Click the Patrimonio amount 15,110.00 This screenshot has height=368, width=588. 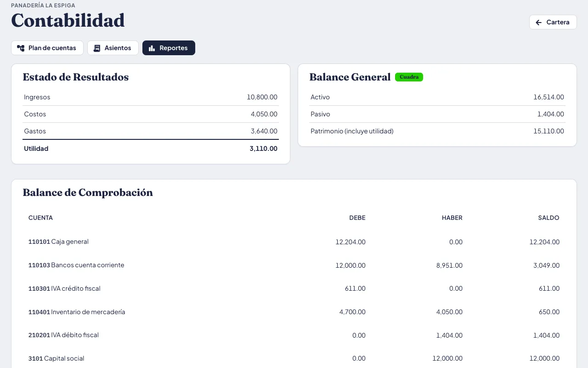coord(548,131)
